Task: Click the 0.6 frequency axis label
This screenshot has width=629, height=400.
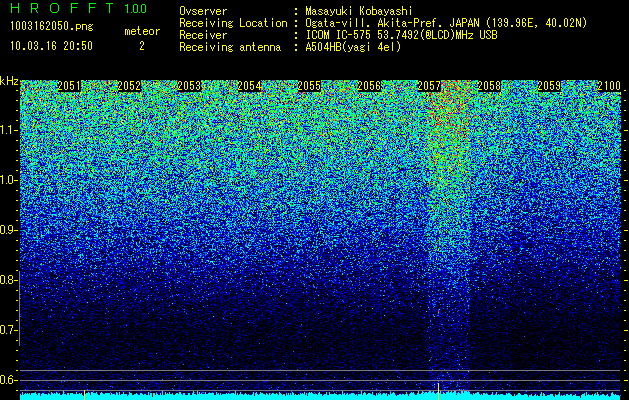Action: (x=8, y=380)
